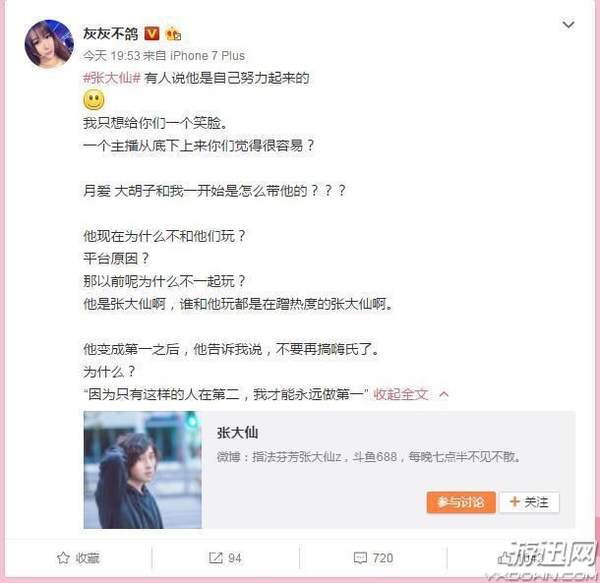Click the star 收藏 favorite icon
This screenshot has height=583, width=600.
(x=63, y=558)
